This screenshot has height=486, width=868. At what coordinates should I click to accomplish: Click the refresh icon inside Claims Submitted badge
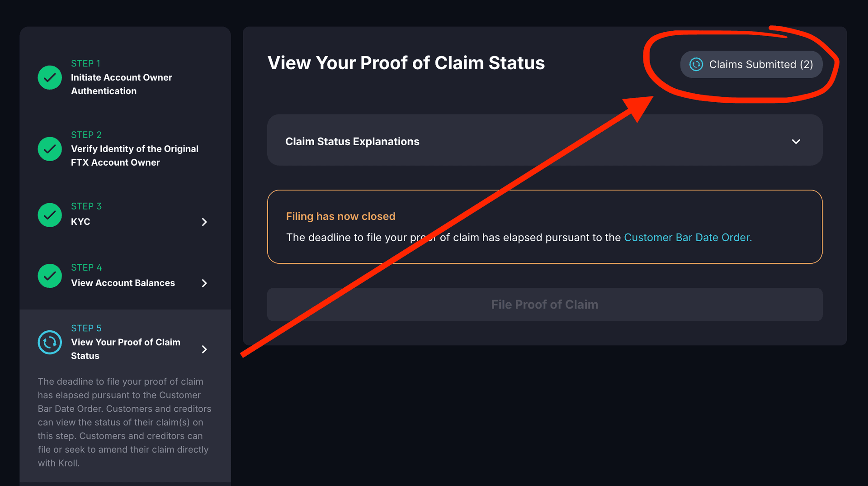tap(697, 64)
